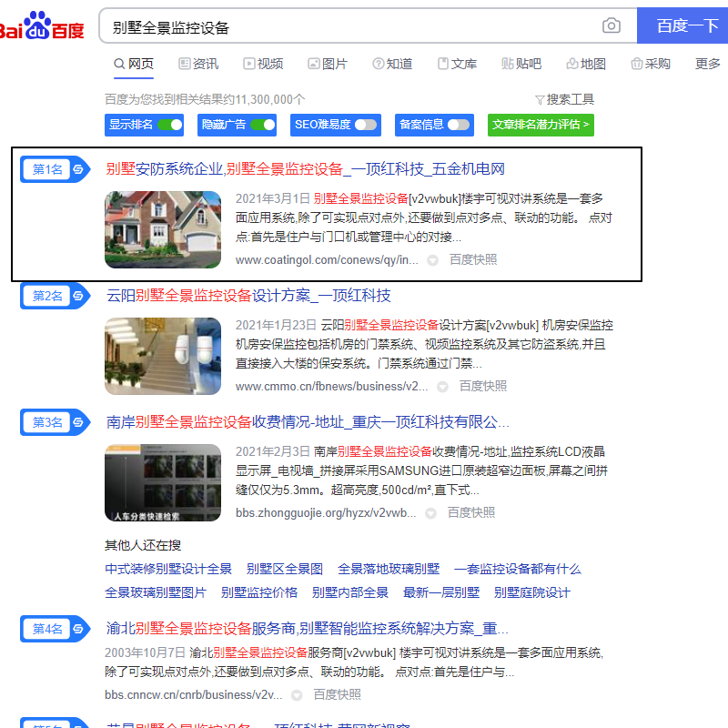Switch to the 文库 tab
728x728 pixels.
point(458,64)
